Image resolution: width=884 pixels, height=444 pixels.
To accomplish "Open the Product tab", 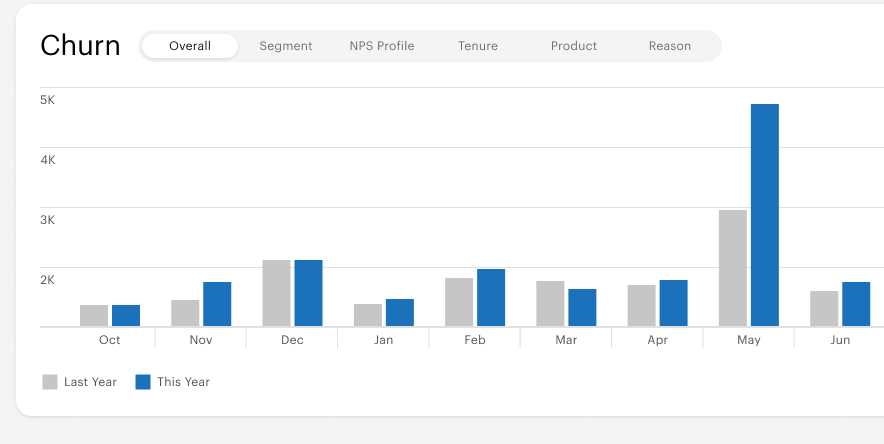I will pos(573,46).
